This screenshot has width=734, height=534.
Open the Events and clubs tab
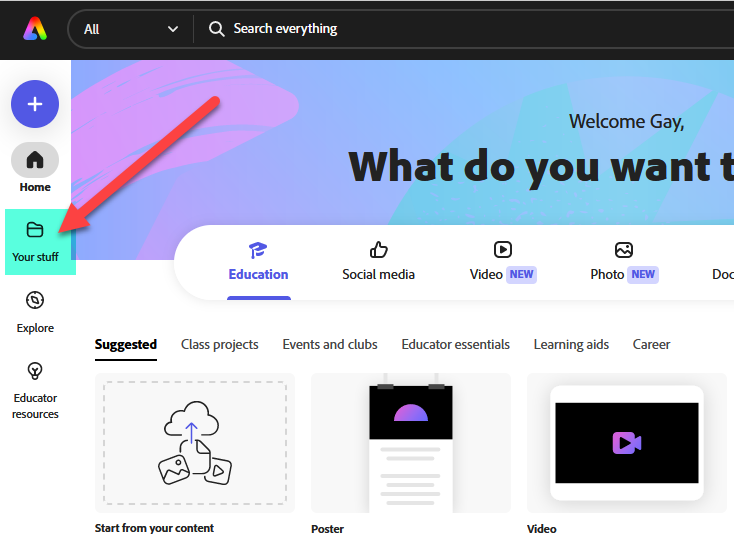(330, 344)
